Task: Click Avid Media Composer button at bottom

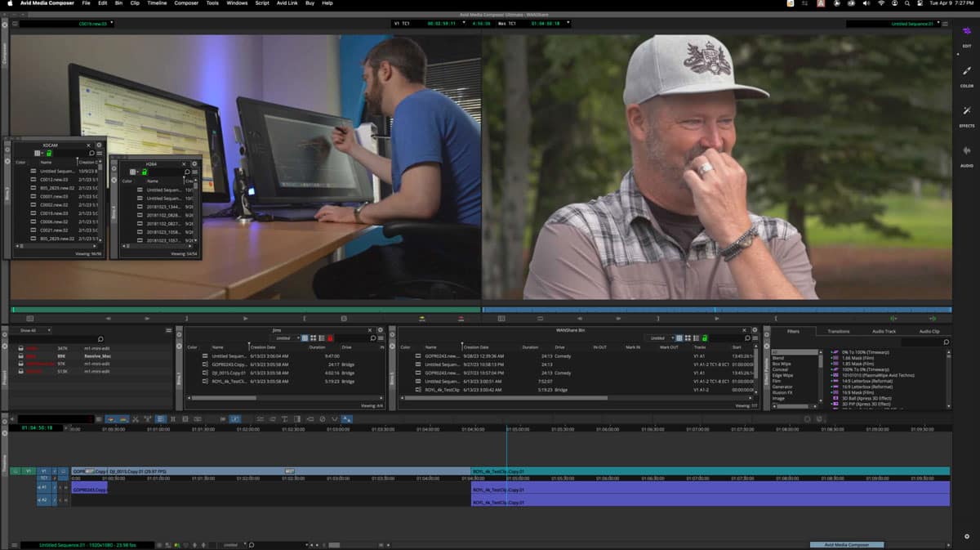Action: [846, 544]
